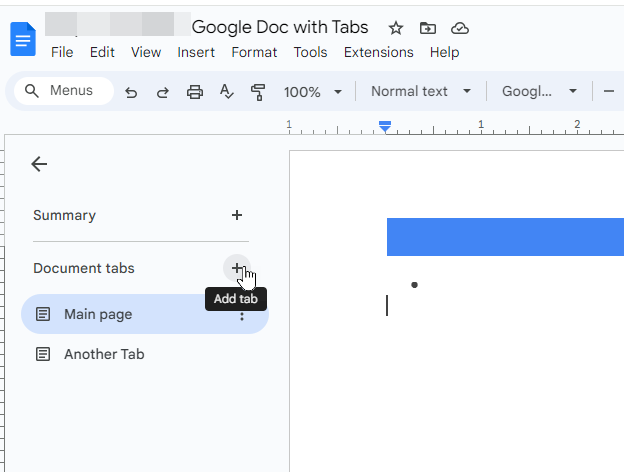Click the Summary heading text
The width and height of the screenshot is (624, 472).
pyautogui.click(x=64, y=215)
